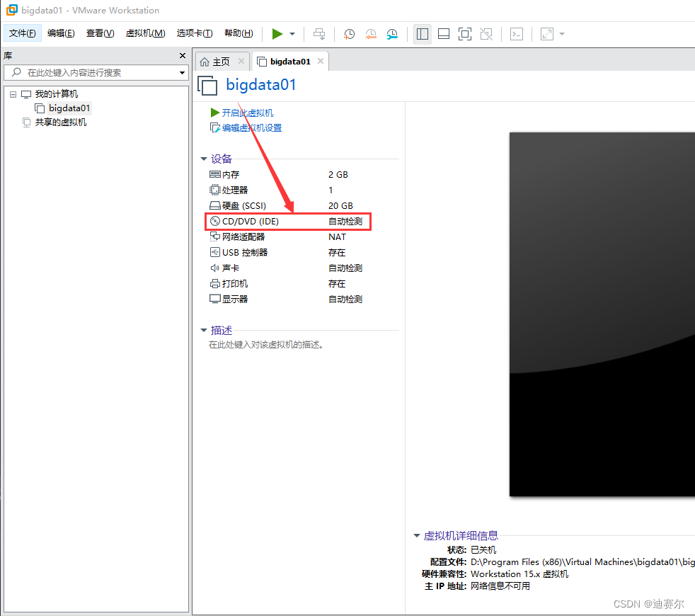Select bigdata01 in the library tree

[69, 108]
